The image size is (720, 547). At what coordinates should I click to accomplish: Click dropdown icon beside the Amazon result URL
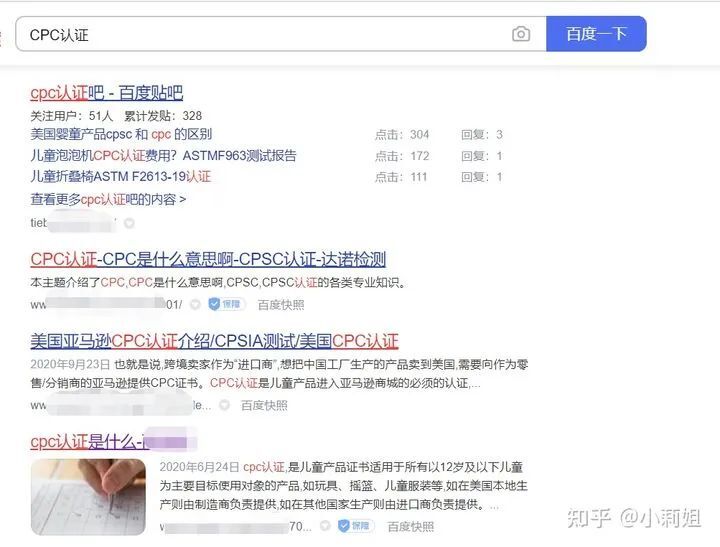pyautogui.click(x=225, y=405)
